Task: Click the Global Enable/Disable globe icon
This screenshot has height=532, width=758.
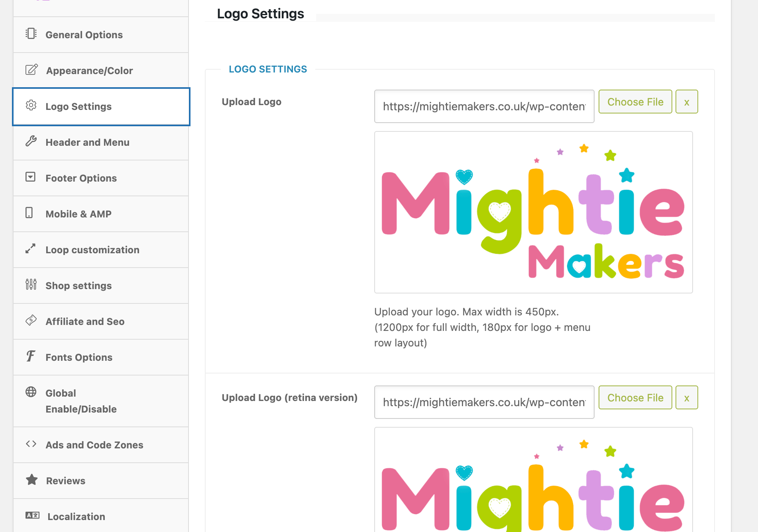Action: point(31,392)
